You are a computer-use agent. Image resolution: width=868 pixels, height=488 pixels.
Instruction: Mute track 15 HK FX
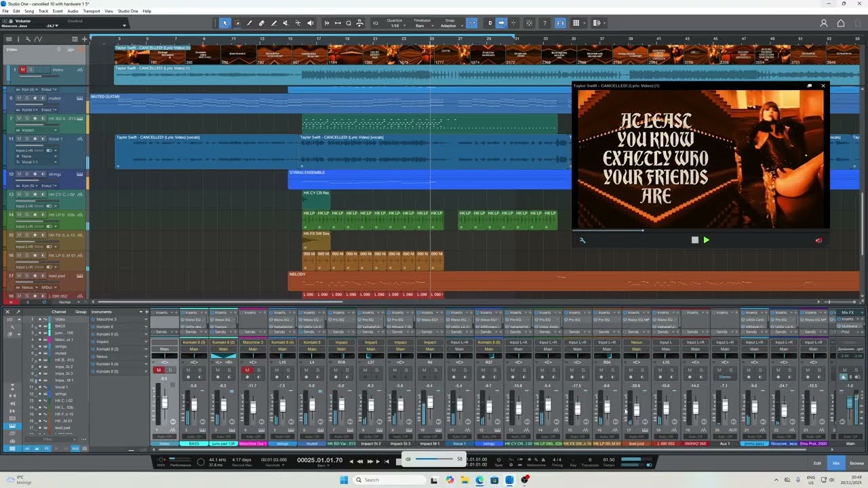pos(19,235)
